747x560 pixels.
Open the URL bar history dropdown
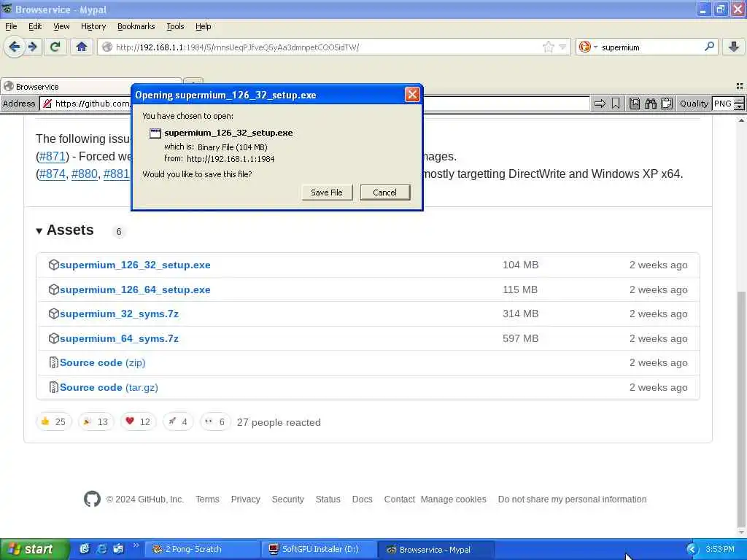562,47
